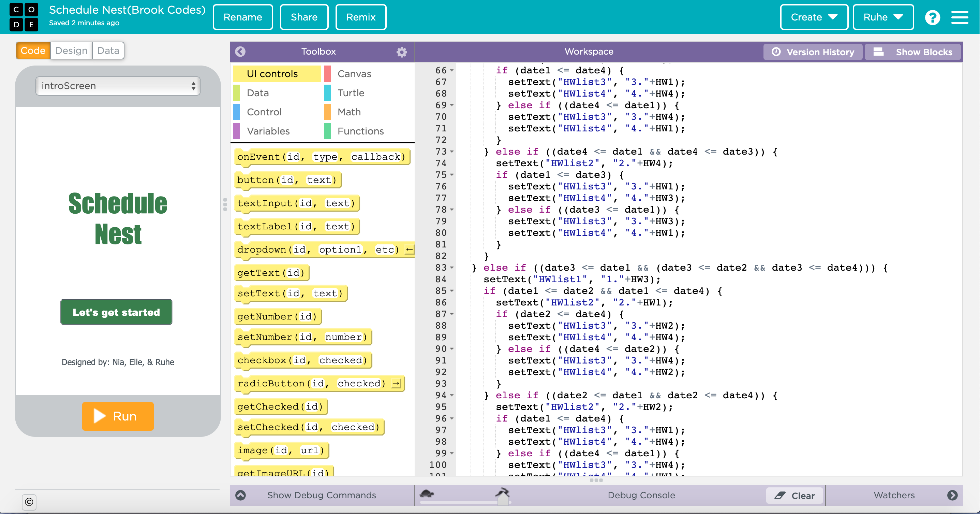Click the Version History button
The image size is (980, 514).
click(x=813, y=52)
